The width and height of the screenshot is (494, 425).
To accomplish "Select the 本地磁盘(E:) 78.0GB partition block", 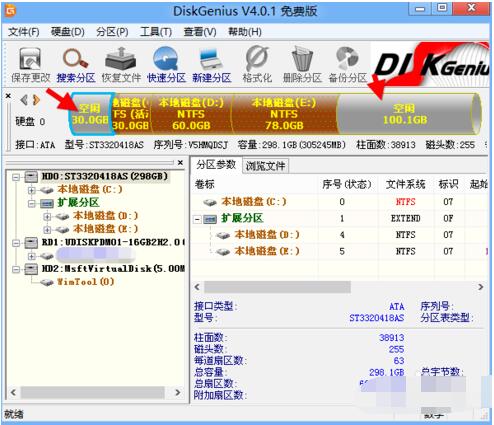I will tap(284, 114).
